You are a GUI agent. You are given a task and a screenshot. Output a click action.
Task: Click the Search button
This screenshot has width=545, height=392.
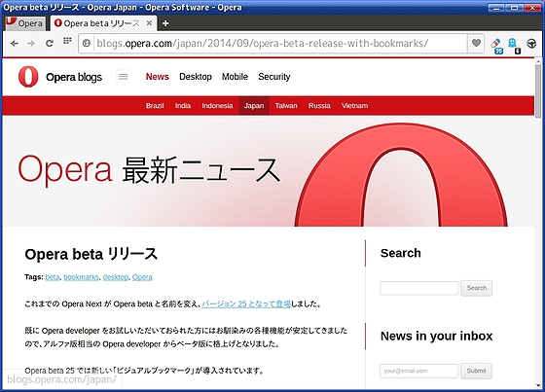477,288
